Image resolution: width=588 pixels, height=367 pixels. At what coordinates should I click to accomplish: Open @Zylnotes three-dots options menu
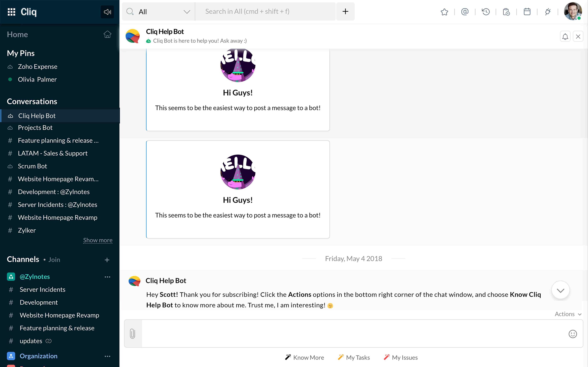(x=107, y=277)
